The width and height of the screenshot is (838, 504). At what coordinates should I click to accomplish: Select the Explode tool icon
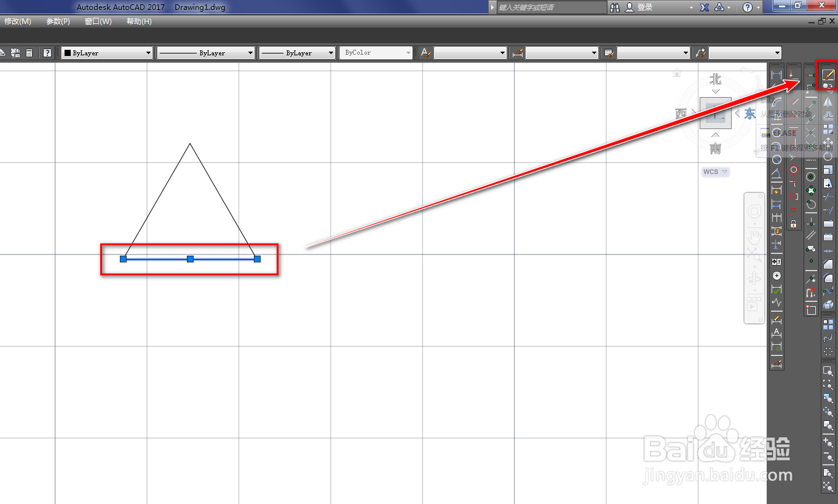(828, 305)
